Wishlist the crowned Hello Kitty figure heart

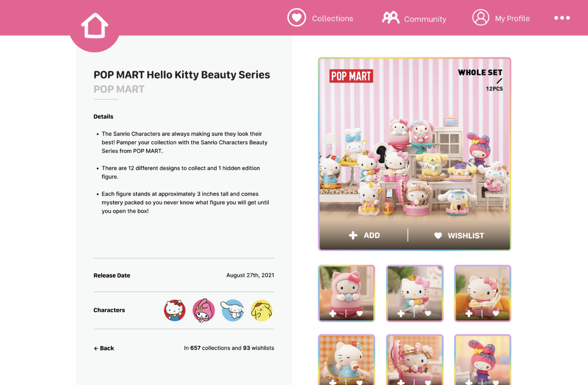pyautogui.click(x=428, y=313)
